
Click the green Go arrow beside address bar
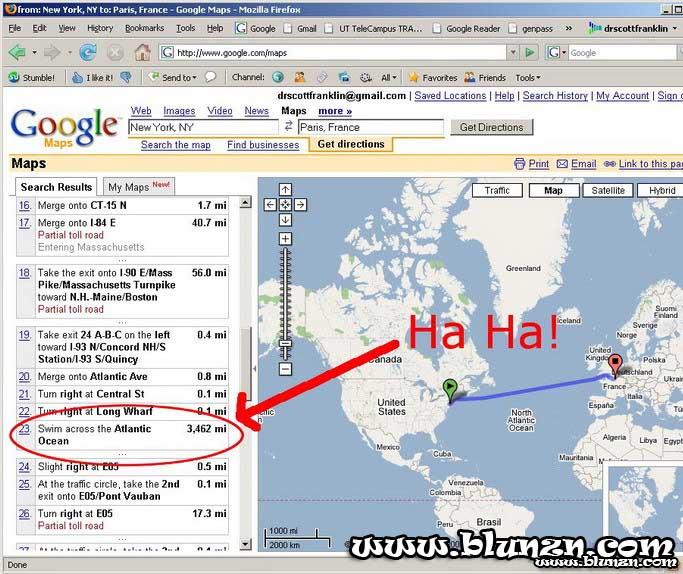coord(530,53)
